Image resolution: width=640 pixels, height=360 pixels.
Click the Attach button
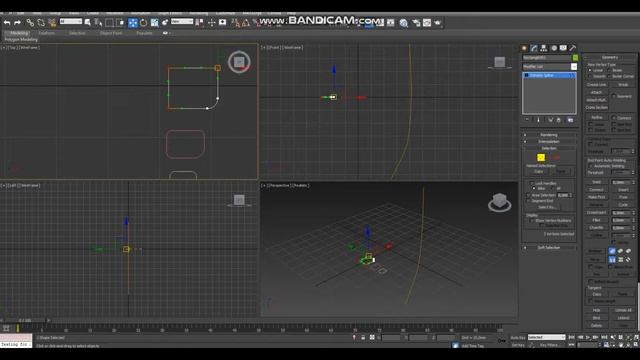pos(596,93)
